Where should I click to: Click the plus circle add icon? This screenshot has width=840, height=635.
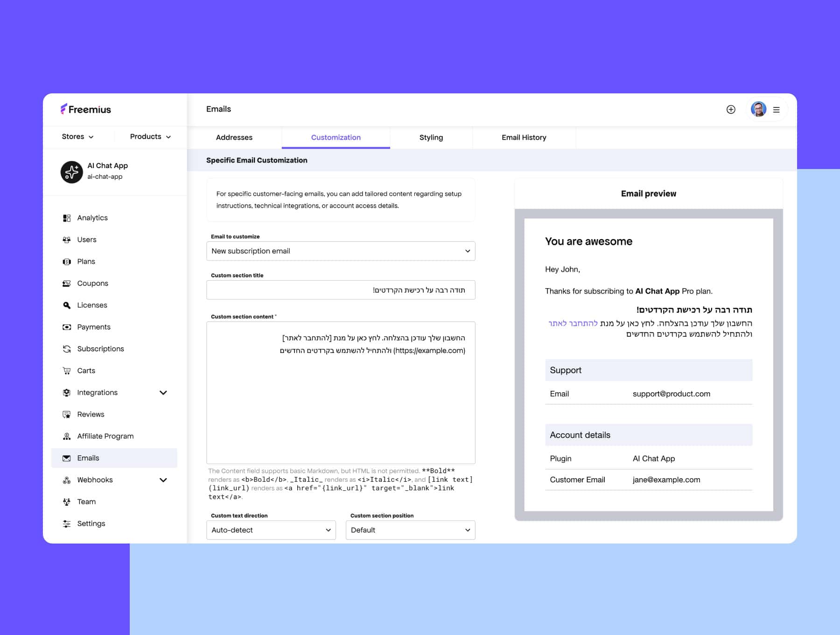click(x=731, y=109)
